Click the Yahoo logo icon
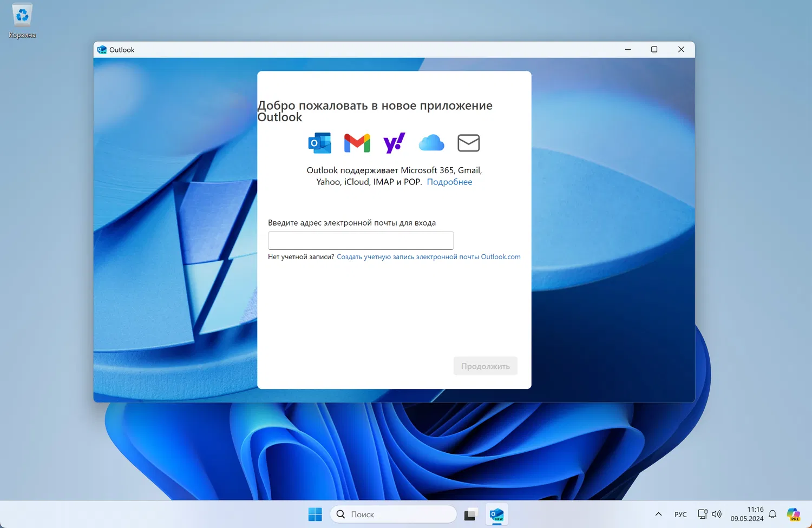The width and height of the screenshot is (812, 528). [x=394, y=143]
